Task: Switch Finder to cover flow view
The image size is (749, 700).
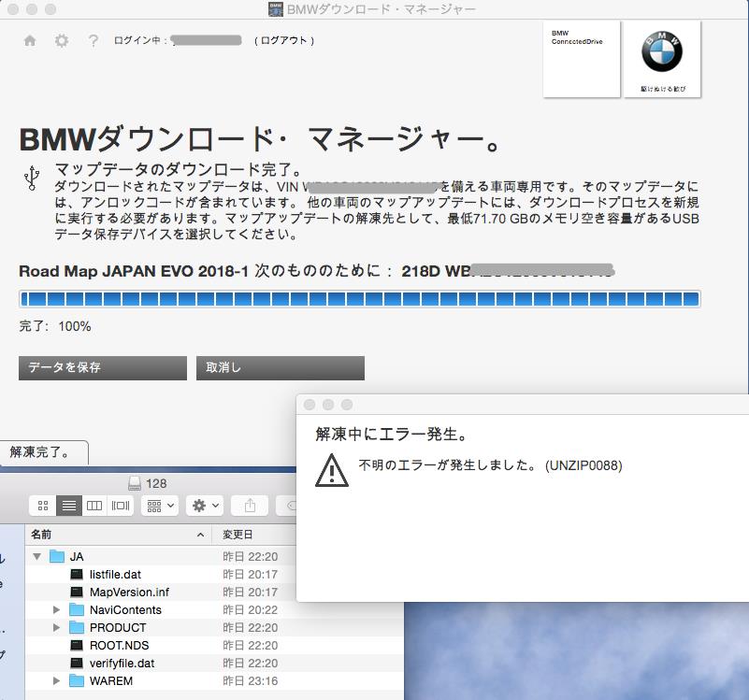Action: pos(121,506)
